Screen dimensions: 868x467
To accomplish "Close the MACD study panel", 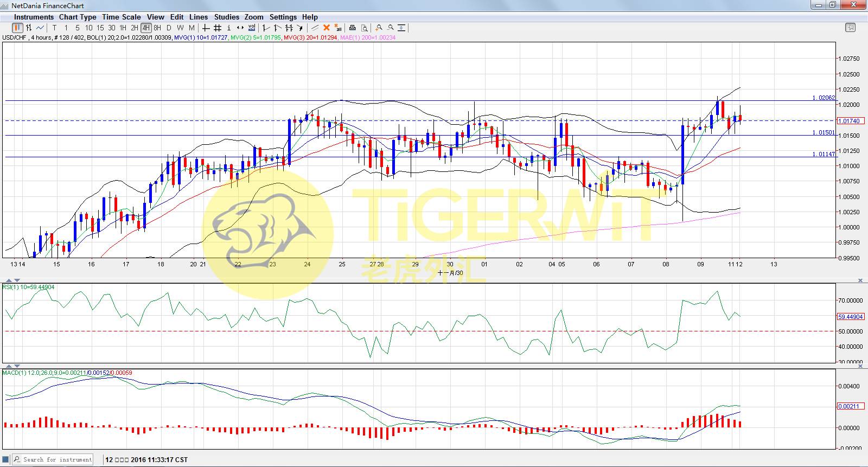I will click(860, 367).
